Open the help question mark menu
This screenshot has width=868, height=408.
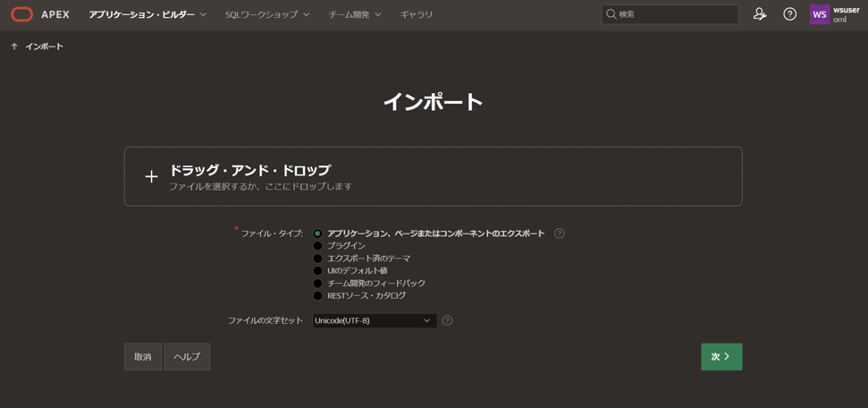click(789, 14)
